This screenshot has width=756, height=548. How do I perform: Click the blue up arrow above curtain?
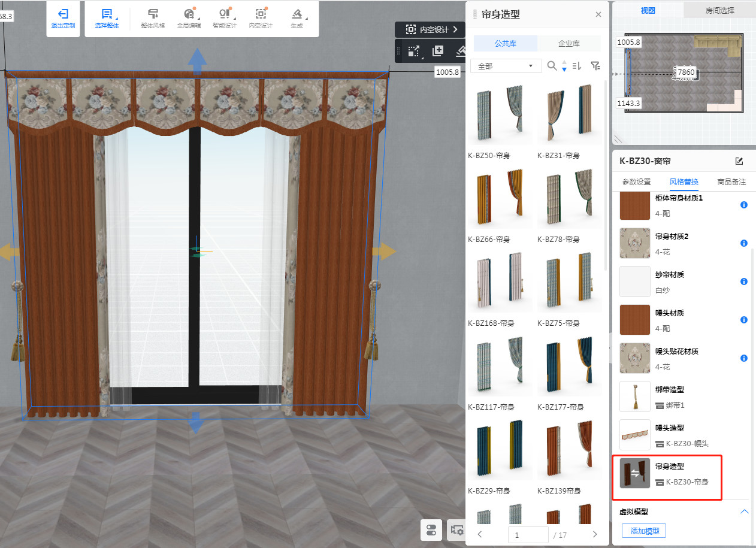(197, 60)
